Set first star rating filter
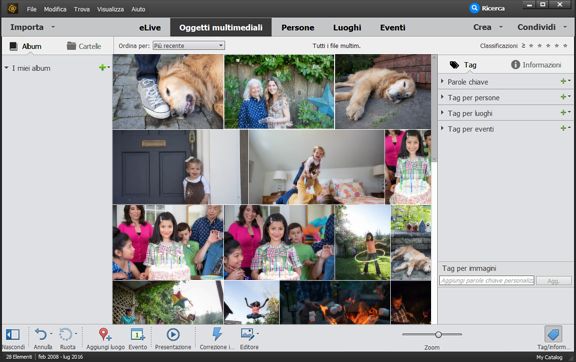 coord(531,46)
